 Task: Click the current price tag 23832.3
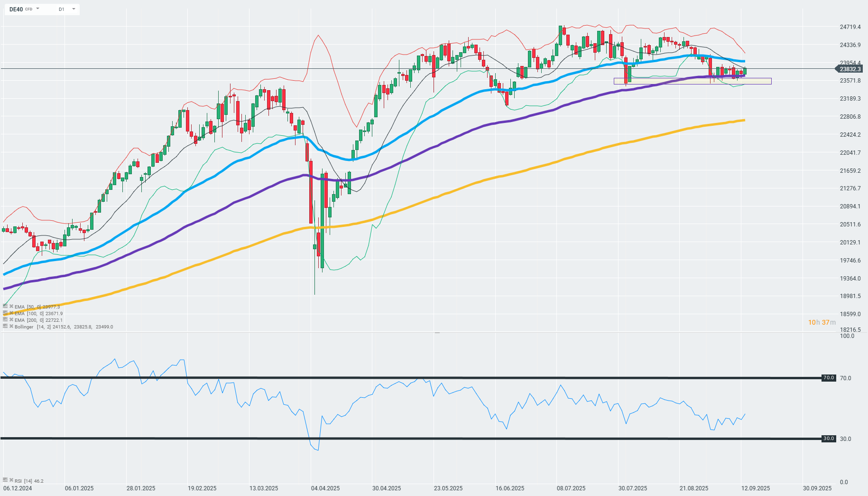(849, 69)
